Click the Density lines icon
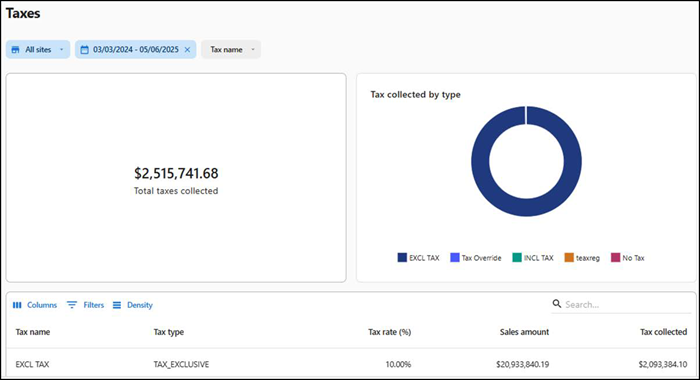This screenshot has height=380, width=700. coord(117,305)
